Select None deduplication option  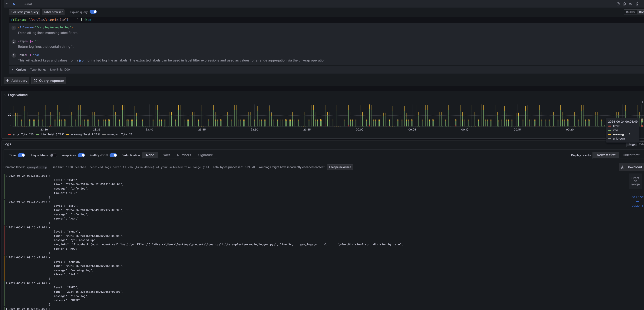tap(150, 155)
